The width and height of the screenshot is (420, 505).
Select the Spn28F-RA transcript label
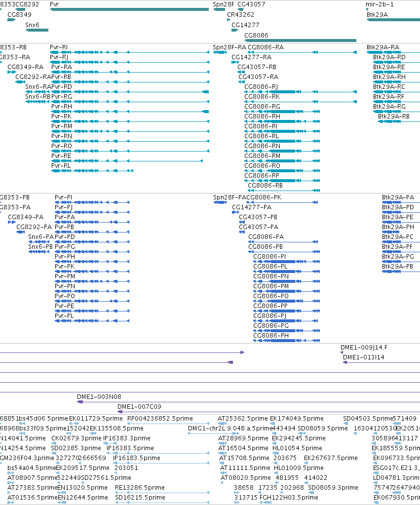[229, 47]
